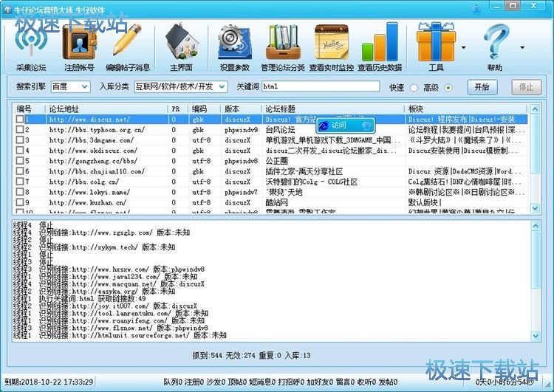Check the box for row 9 kuzhan.cn
Image resolution: width=554 pixels, height=392 pixels.
point(20,202)
